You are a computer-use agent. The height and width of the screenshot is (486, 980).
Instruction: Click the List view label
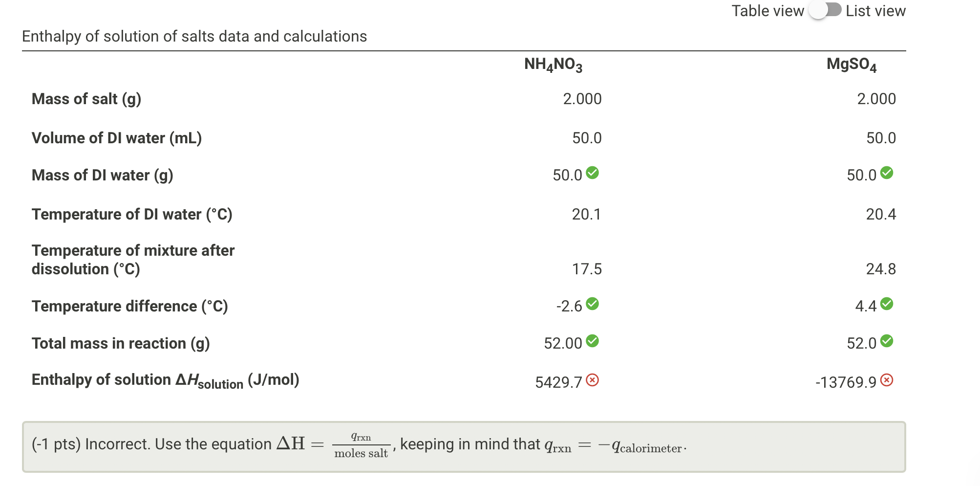(875, 10)
